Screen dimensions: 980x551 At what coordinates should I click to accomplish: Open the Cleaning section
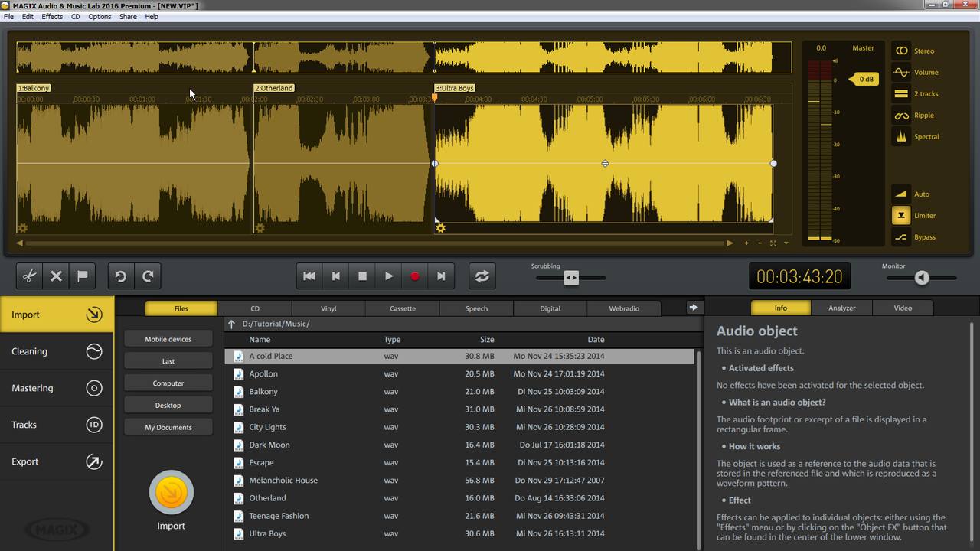click(57, 351)
